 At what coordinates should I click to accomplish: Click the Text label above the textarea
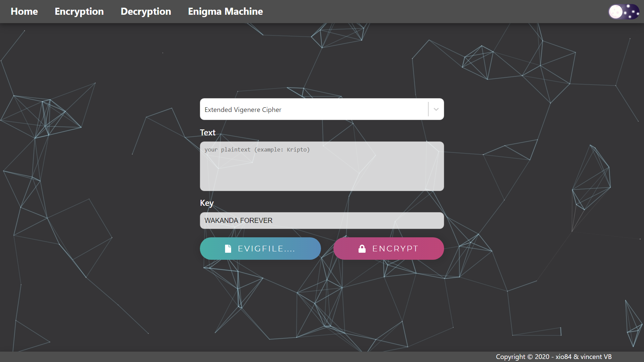click(208, 133)
